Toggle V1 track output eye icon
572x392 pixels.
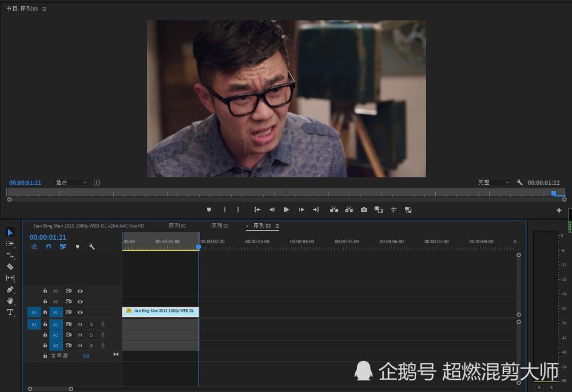click(x=80, y=312)
